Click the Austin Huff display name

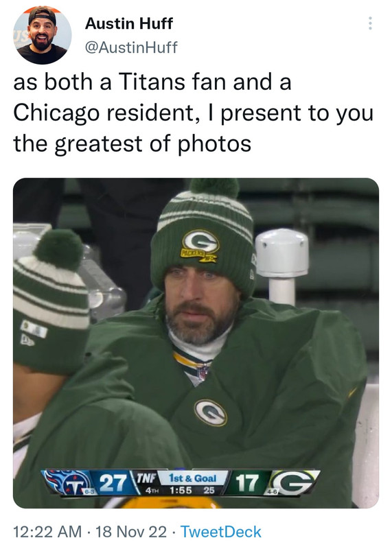click(129, 23)
